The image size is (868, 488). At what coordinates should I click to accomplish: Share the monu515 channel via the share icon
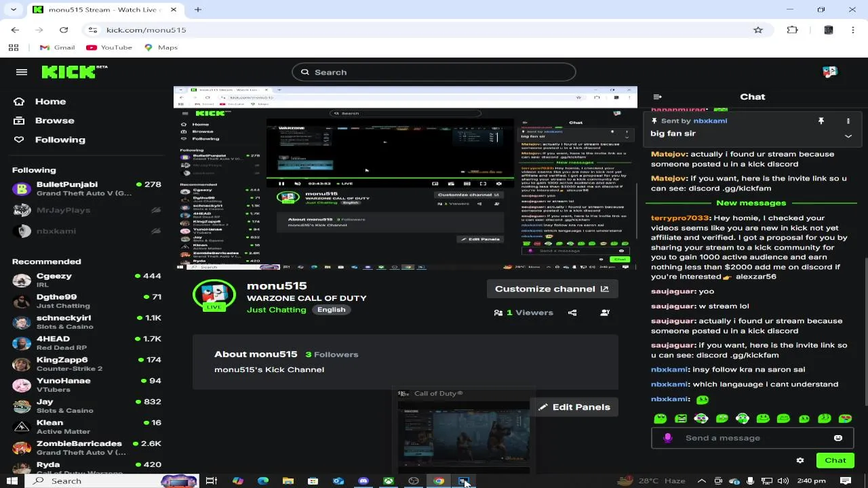(572, 312)
